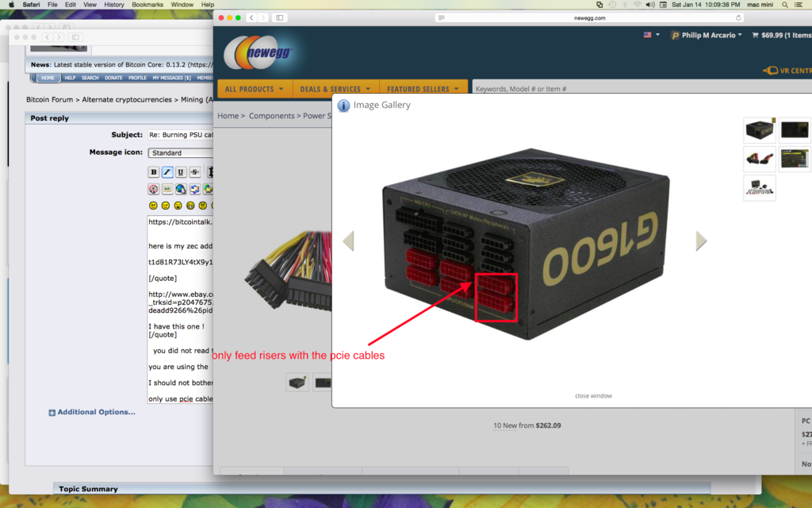Open Safari View menu
This screenshot has width=812, height=508.
pos(90,5)
